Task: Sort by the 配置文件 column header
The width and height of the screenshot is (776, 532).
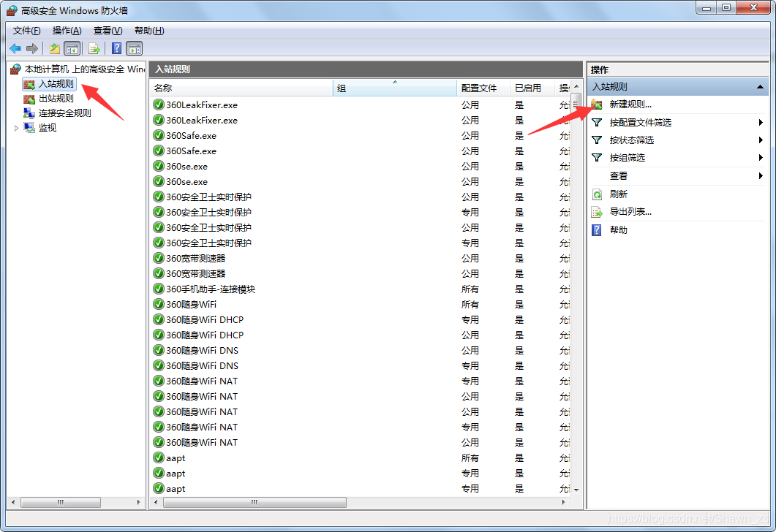Action: pos(483,88)
